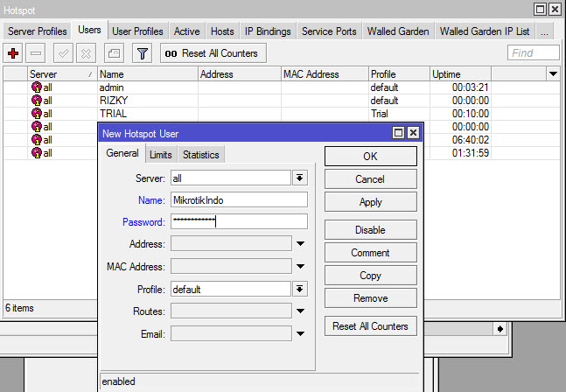Click the Disable button in dialog
Screen dimensions: 566x392
(x=370, y=230)
